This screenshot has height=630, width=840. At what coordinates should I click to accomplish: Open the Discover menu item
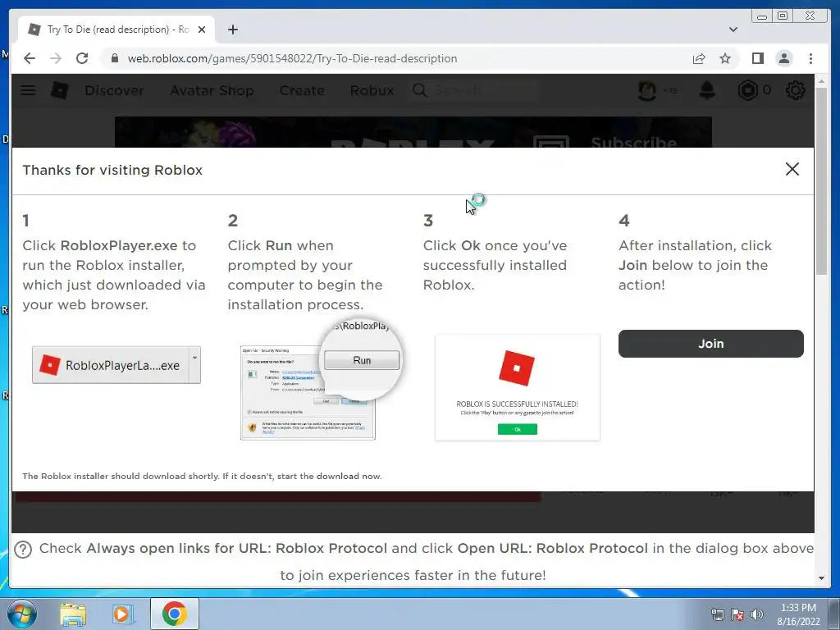(x=114, y=90)
